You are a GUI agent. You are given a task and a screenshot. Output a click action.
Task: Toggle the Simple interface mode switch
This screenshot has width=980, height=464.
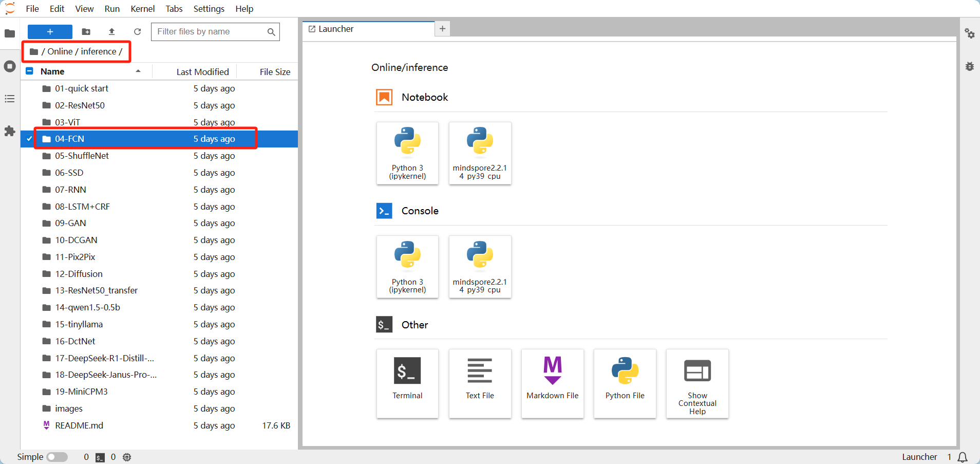pyautogui.click(x=57, y=457)
